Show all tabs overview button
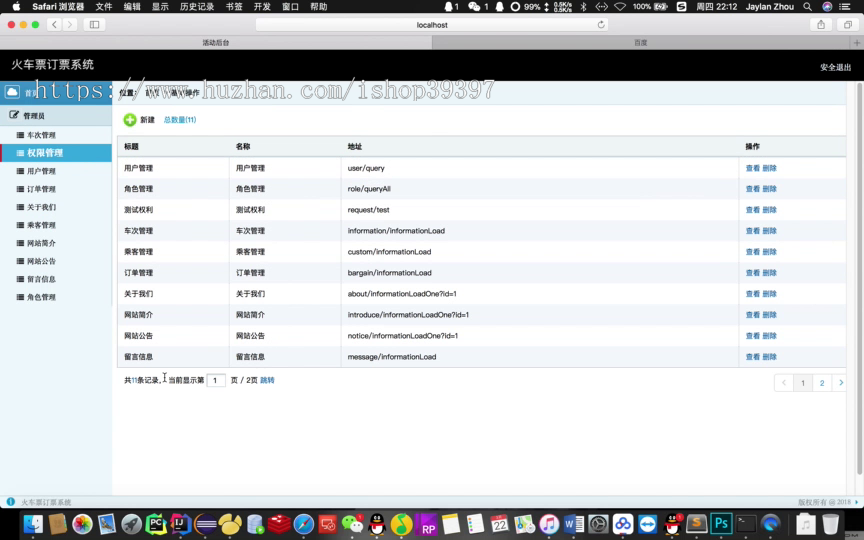The height and width of the screenshot is (540, 864). (x=847, y=24)
